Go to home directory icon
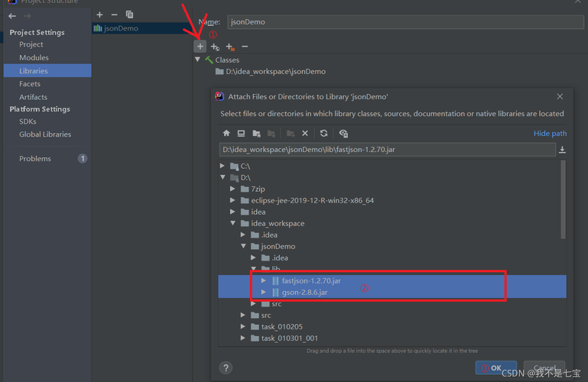This screenshot has height=382, width=588. tap(226, 134)
